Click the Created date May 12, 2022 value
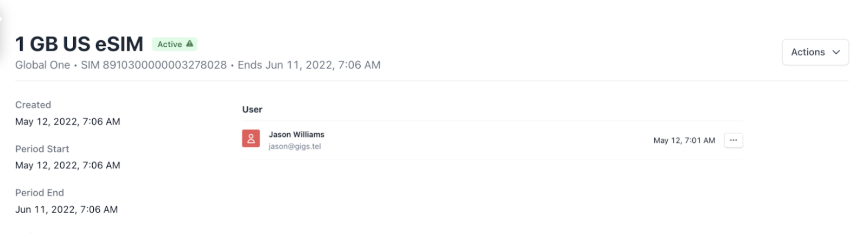 coord(68,122)
